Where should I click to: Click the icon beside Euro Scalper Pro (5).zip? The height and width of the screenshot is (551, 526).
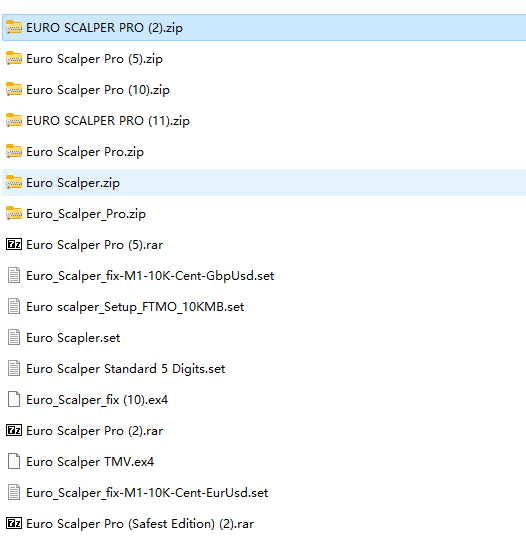coord(14,58)
